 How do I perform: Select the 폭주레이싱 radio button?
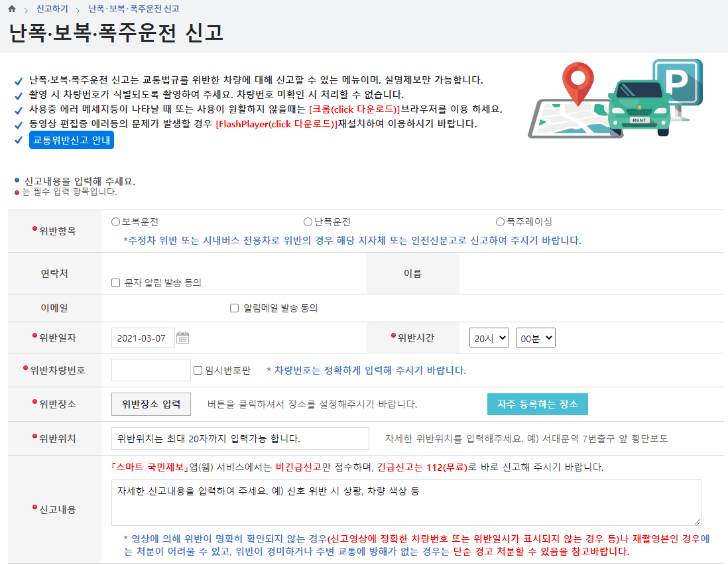[499, 221]
